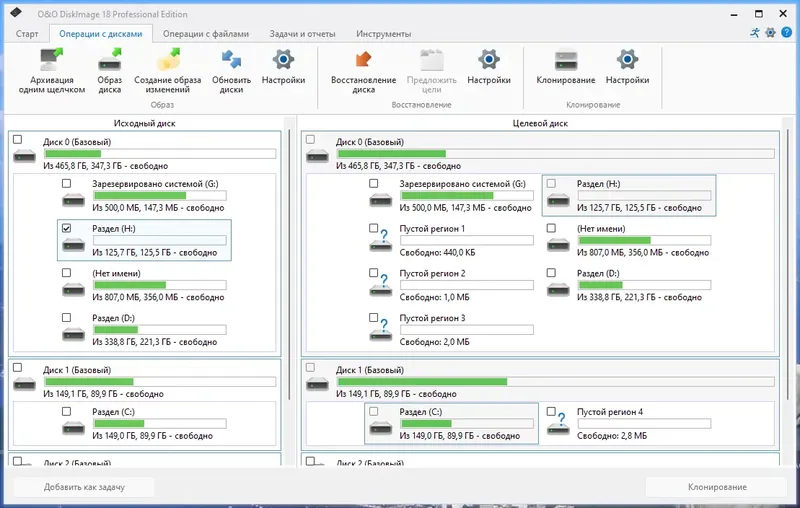Check target Пустой регион 3 checkbox
The height and width of the screenshot is (508, 800).
click(x=374, y=317)
